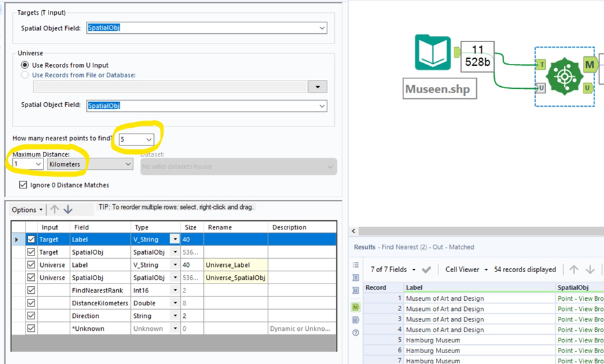Show the matched M output in results sidebar
The height and width of the screenshot is (364, 604).
coord(356,307)
